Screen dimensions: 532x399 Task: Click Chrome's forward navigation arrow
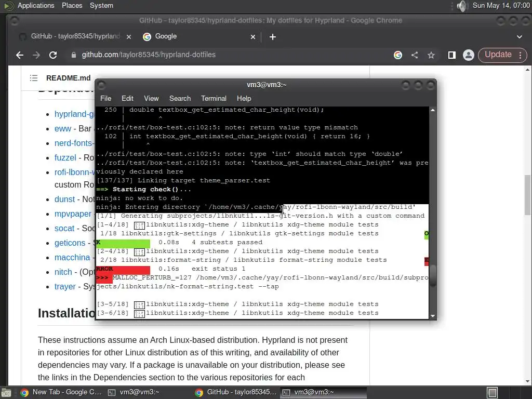pyautogui.click(x=36, y=55)
